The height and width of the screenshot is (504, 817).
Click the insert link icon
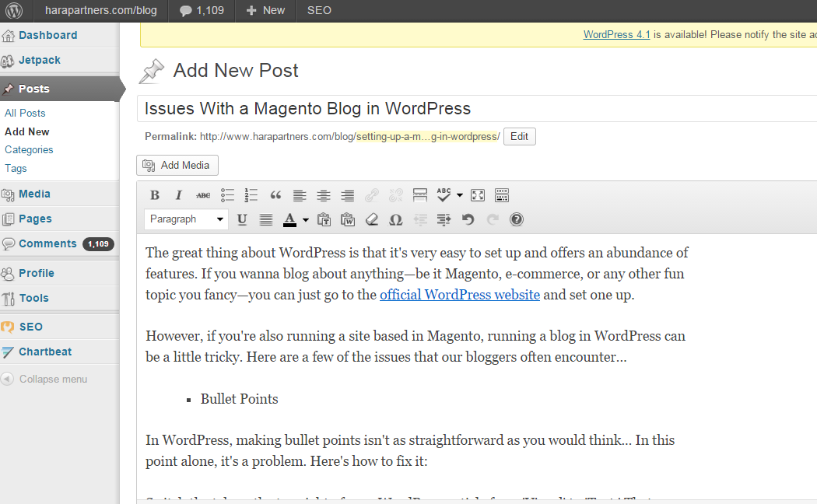pos(371,195)
